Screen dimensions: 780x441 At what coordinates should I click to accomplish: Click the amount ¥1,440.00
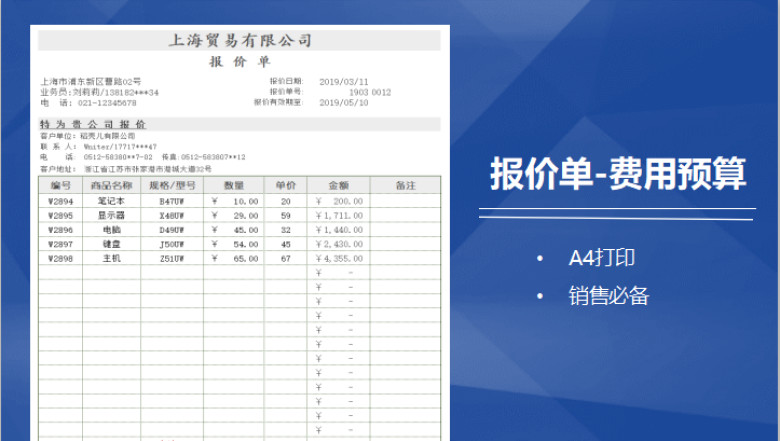coord(339,230)
